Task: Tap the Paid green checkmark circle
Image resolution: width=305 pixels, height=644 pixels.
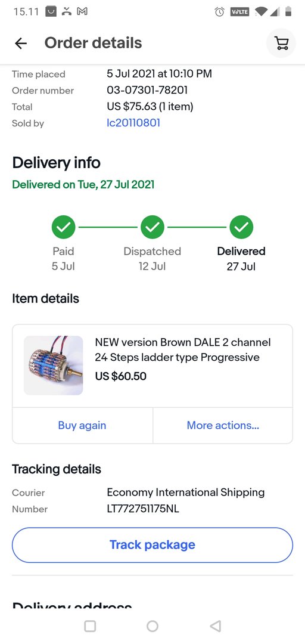Action: pos(64,227)
